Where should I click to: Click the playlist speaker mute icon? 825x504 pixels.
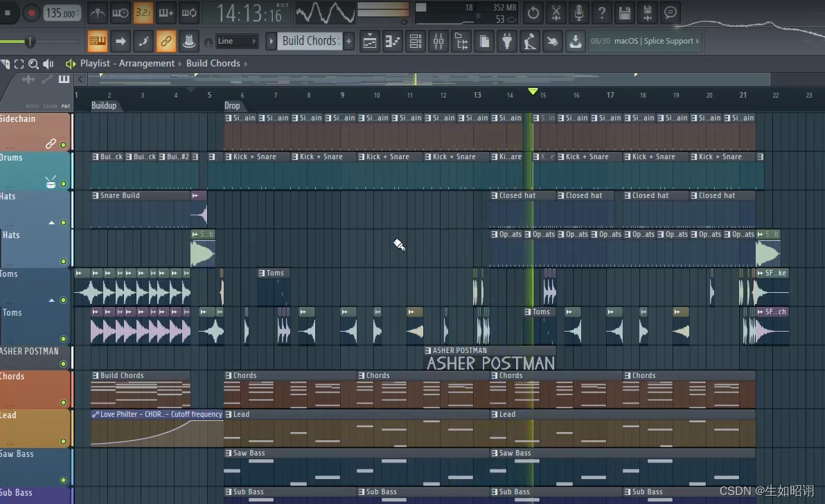[48, 64]
